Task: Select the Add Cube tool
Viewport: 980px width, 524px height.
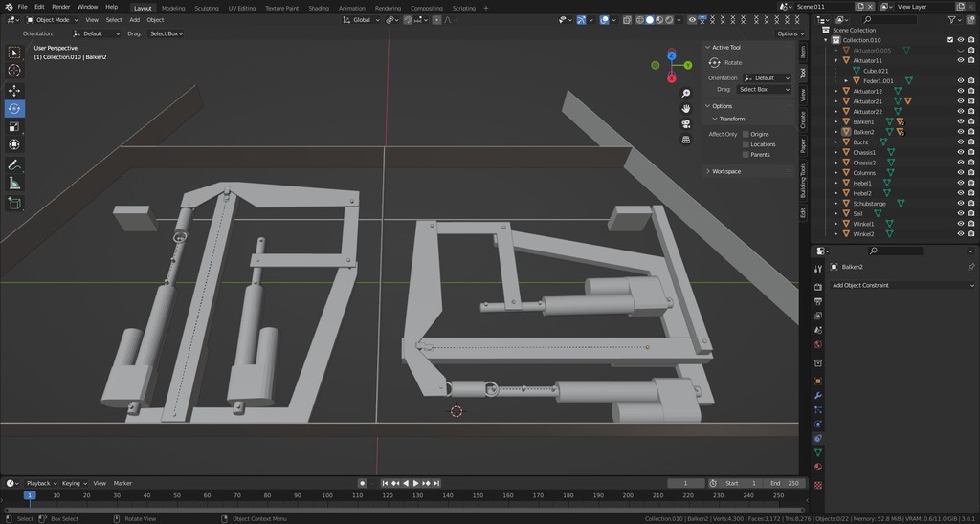Action: tap(14, 203)
